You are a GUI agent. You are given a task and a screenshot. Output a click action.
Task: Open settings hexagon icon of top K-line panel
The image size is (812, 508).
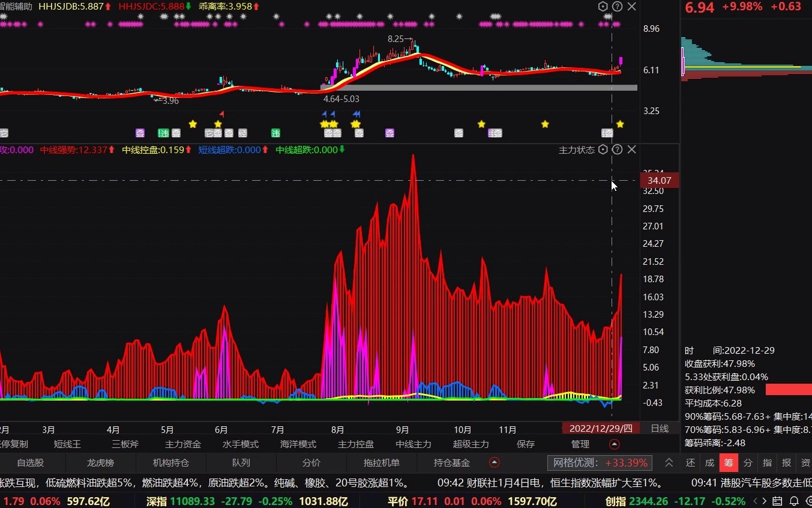click(603, 7)
